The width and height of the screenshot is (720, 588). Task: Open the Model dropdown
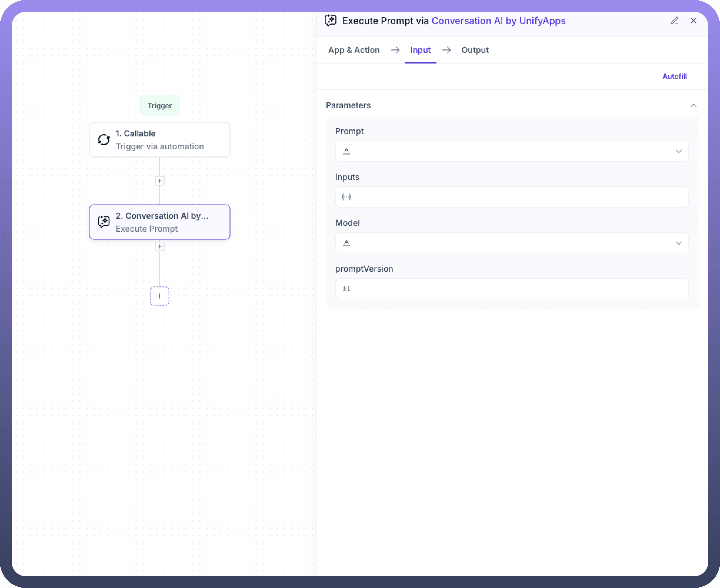coord(678,243)
